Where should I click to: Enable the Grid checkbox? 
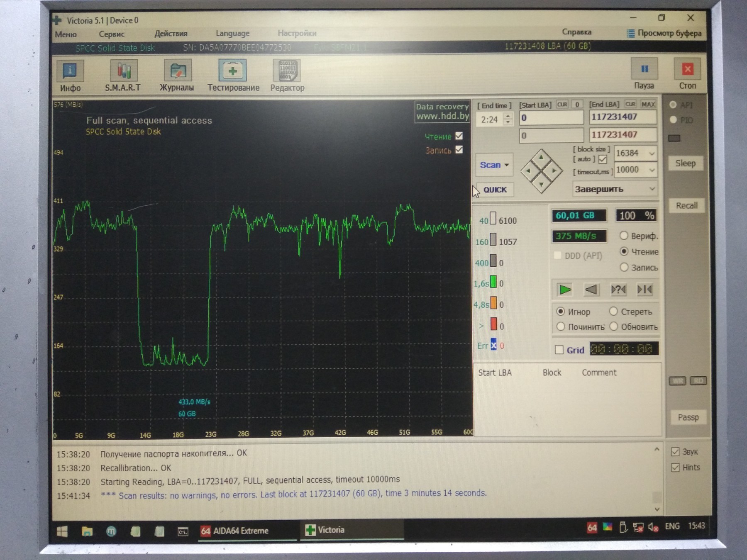pos(559,350)
